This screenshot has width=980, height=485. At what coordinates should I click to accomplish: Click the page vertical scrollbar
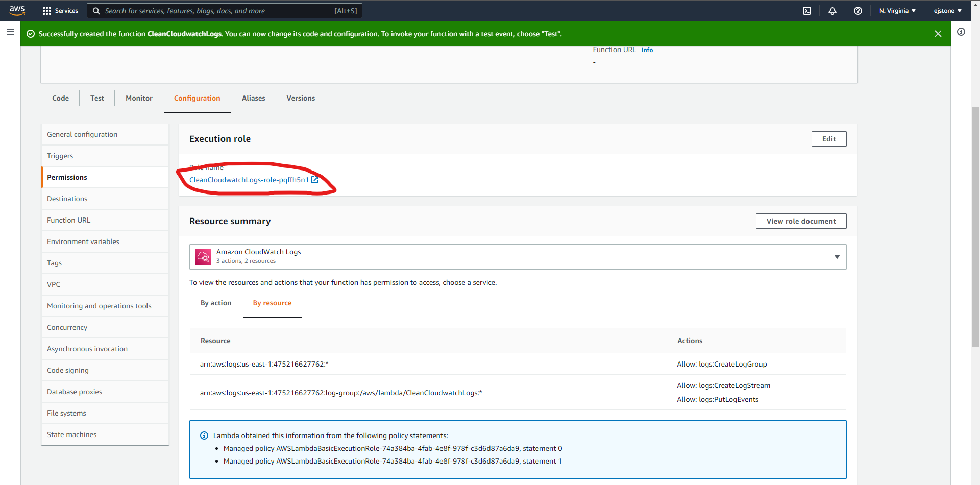[x=975, y=227]
